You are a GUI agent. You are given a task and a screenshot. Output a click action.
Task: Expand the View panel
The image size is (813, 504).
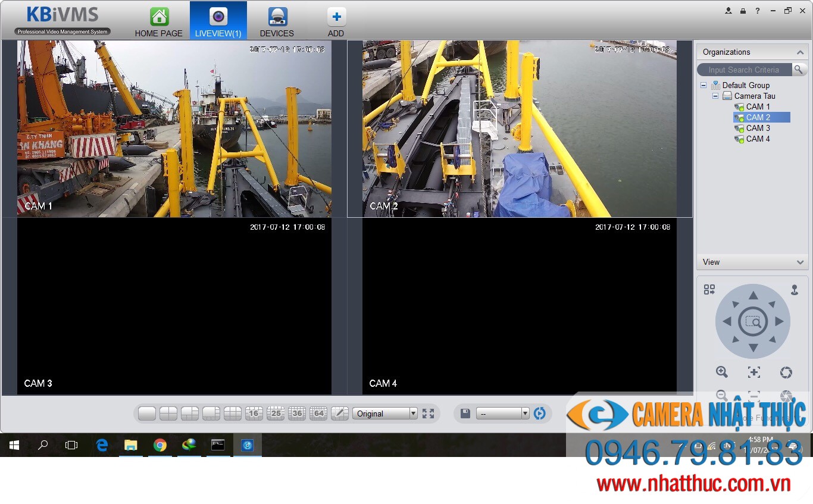[x=800, y=262]
